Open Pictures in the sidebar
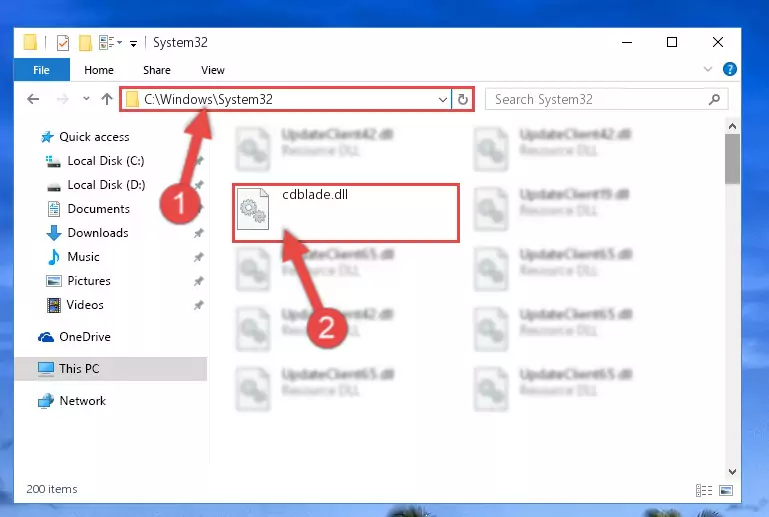The height and width of the screenshot is (517, 769). 89,281
